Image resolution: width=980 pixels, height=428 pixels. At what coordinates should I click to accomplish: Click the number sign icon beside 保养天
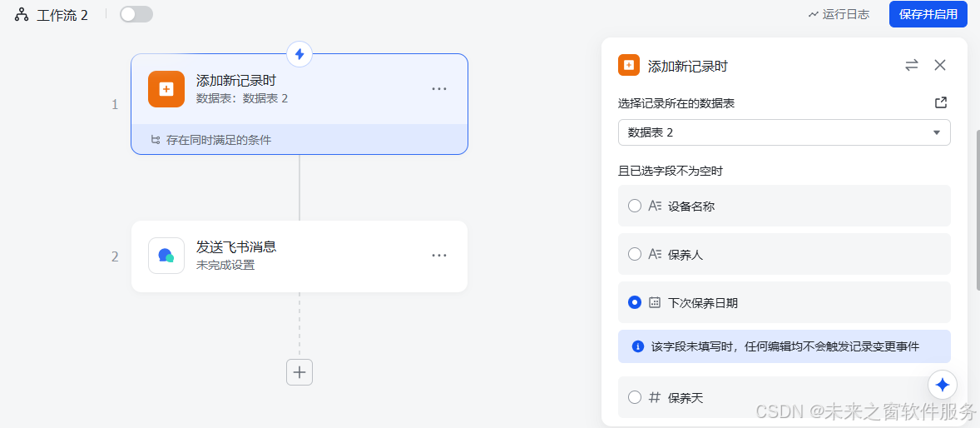pyautogui.click(x=655, y=396)
